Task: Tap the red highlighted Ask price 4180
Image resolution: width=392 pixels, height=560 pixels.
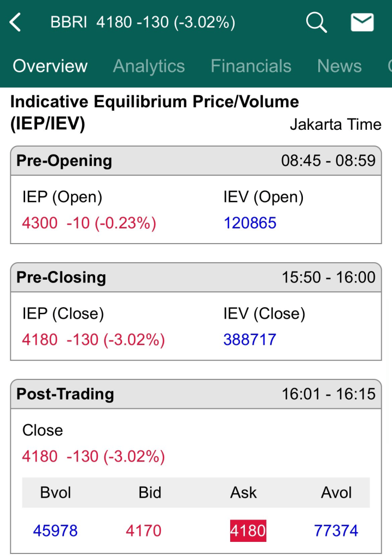Action: point(248,530)
